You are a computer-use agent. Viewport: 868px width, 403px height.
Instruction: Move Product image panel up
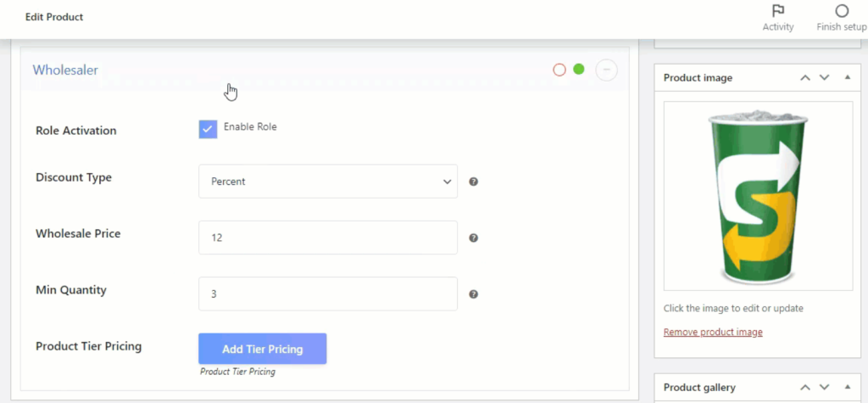pyautogui.click(x=805, y=77)
